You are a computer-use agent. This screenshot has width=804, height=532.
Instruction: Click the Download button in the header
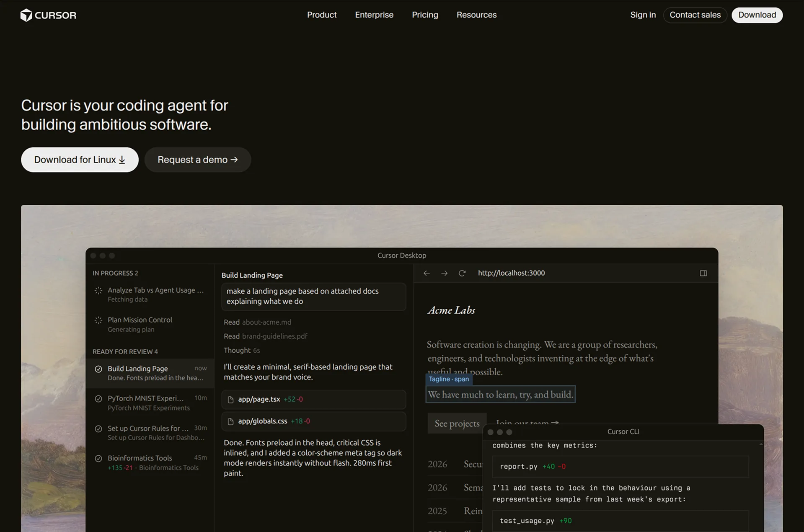click(757, 15)
